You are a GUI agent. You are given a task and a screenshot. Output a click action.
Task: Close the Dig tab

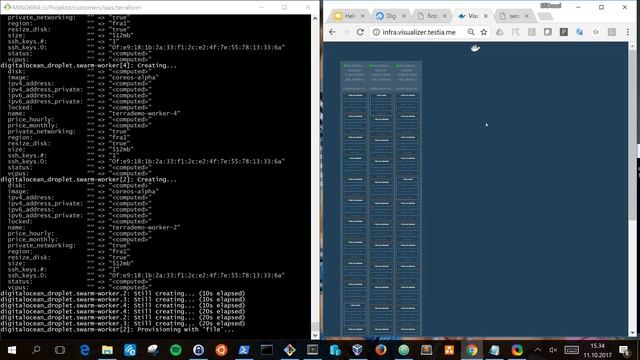[x=404, y=16]
